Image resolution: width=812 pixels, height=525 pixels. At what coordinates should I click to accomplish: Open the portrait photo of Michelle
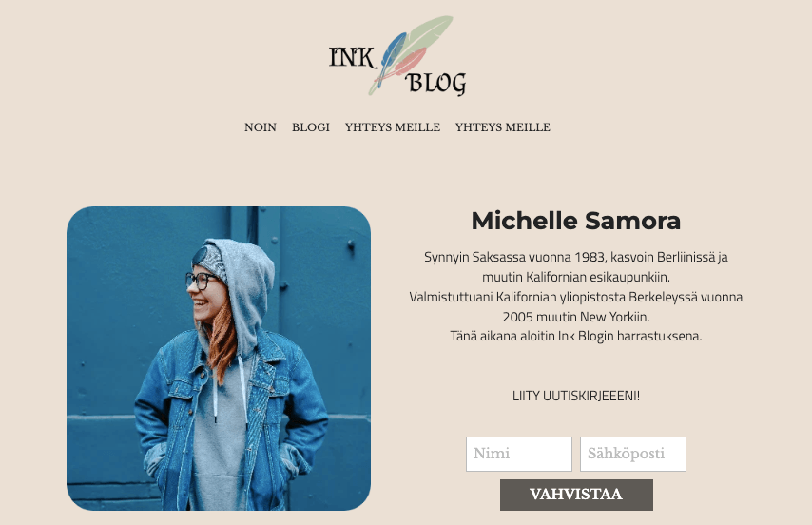(x=219, y=359)
